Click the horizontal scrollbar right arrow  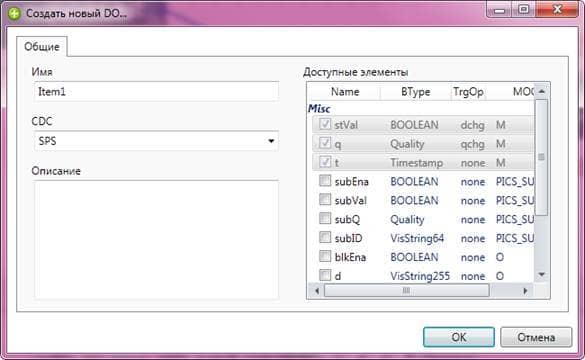click(525, 290)
